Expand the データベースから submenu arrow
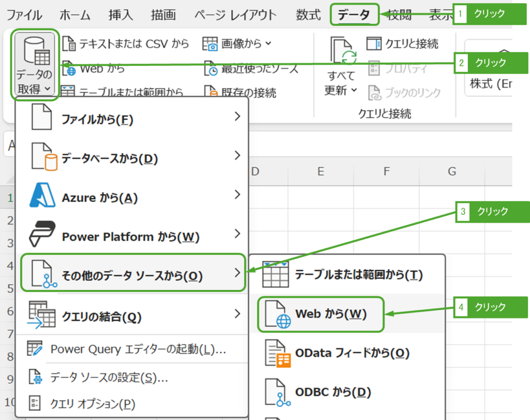 tap(237, 155)
